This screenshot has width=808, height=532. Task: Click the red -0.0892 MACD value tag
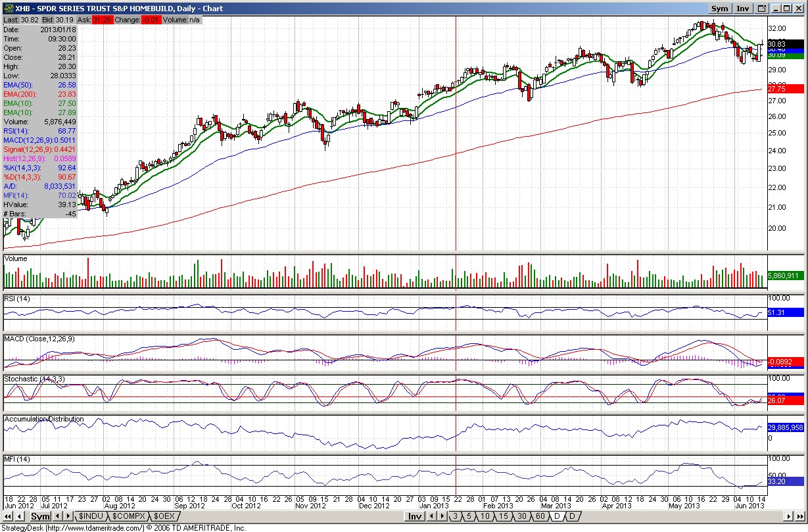pyautogui.click(x=785, y=362)
